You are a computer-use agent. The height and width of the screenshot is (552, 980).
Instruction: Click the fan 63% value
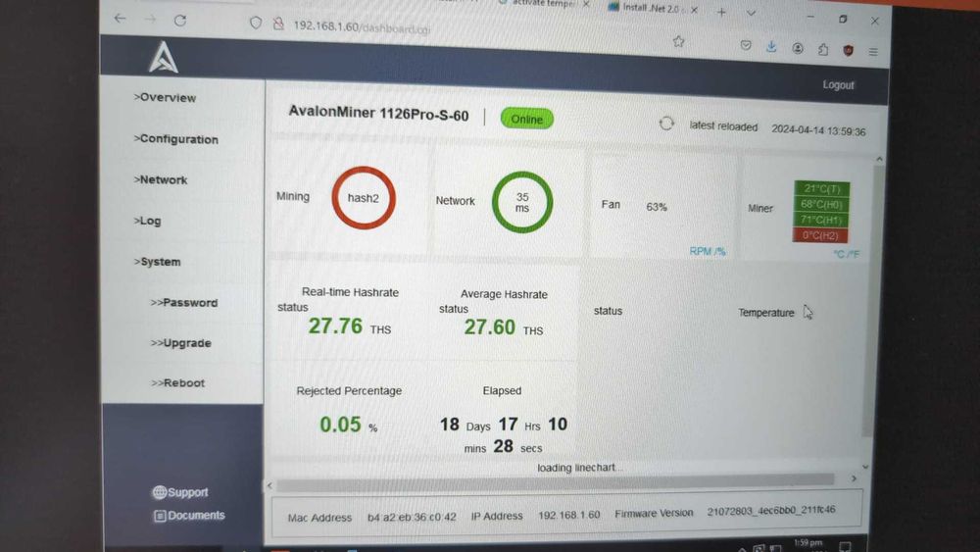(x=657, y=207)
